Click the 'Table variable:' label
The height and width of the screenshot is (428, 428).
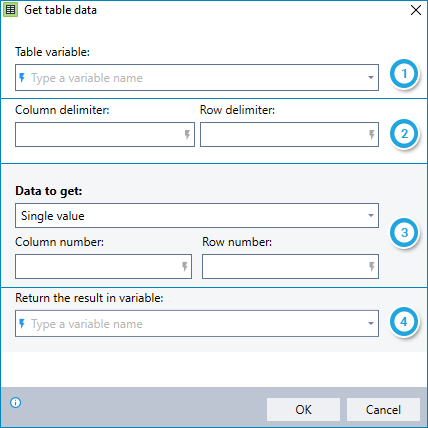coord(52,52)
